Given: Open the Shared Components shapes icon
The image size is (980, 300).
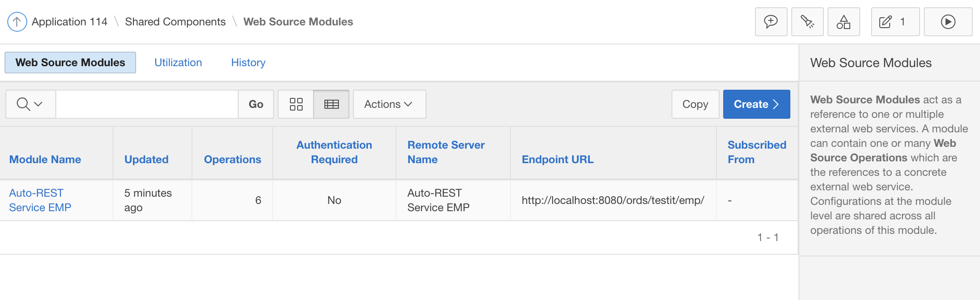Looking at the screenshot, I should (x=843, y=22).
